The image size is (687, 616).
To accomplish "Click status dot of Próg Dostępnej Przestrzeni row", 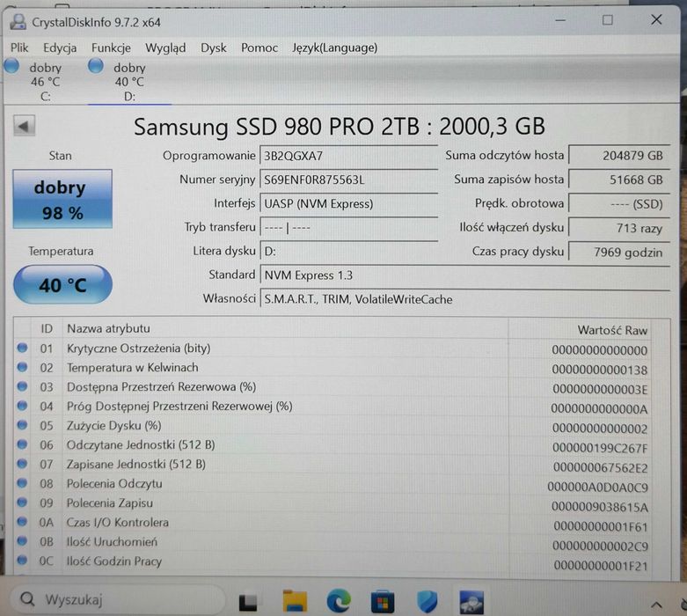I will point(22,406).
